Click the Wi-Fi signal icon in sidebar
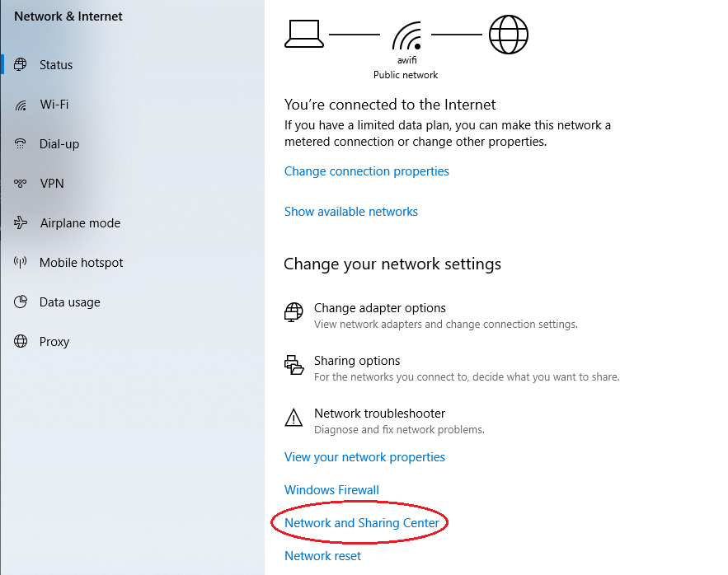Image resolution: width=728 pixels, height=575 pixels. (x=21, y=105)
